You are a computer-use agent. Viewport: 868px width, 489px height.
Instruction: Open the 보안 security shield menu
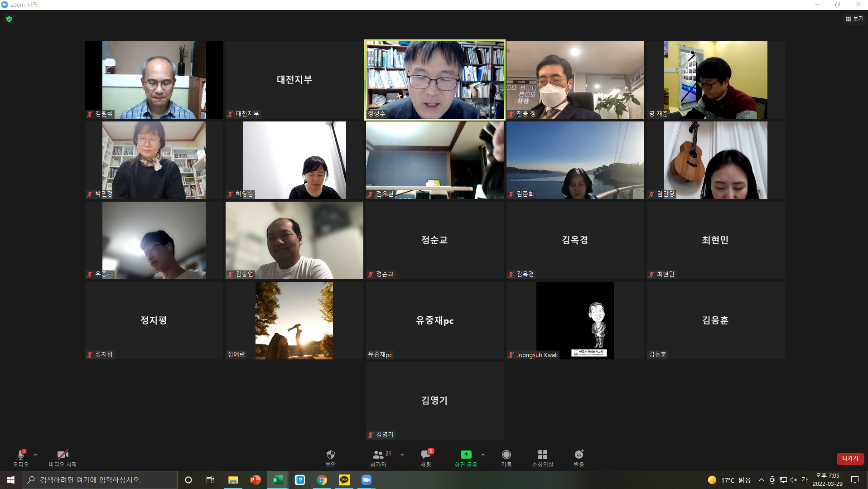[x=331, y=458]
